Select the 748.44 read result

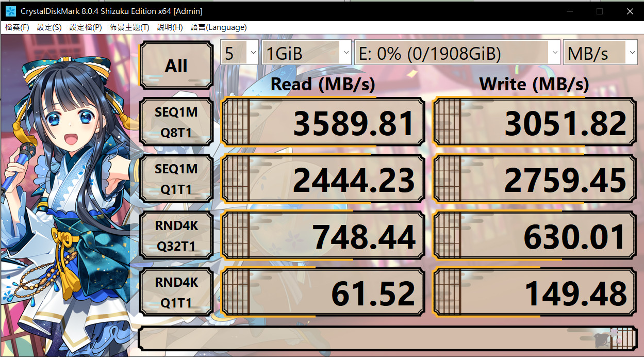[323, 236]
